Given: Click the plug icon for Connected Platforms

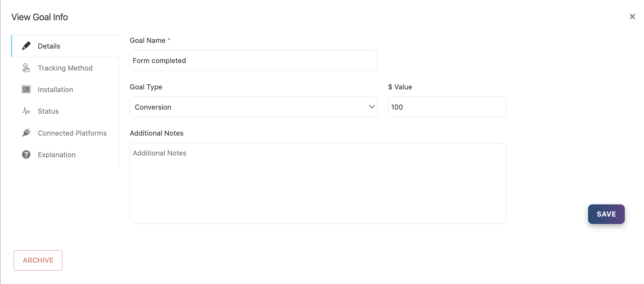Looking at the screenshot, I should point(26,133).
